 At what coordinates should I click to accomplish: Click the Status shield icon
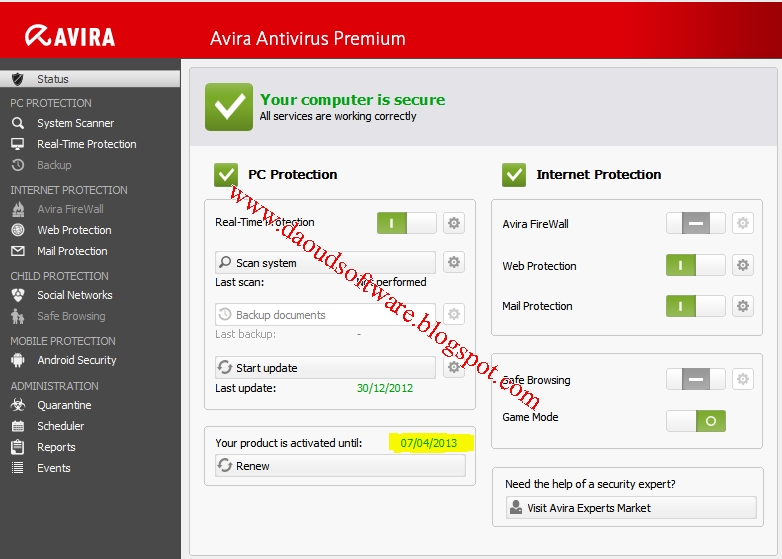[18, 79]
